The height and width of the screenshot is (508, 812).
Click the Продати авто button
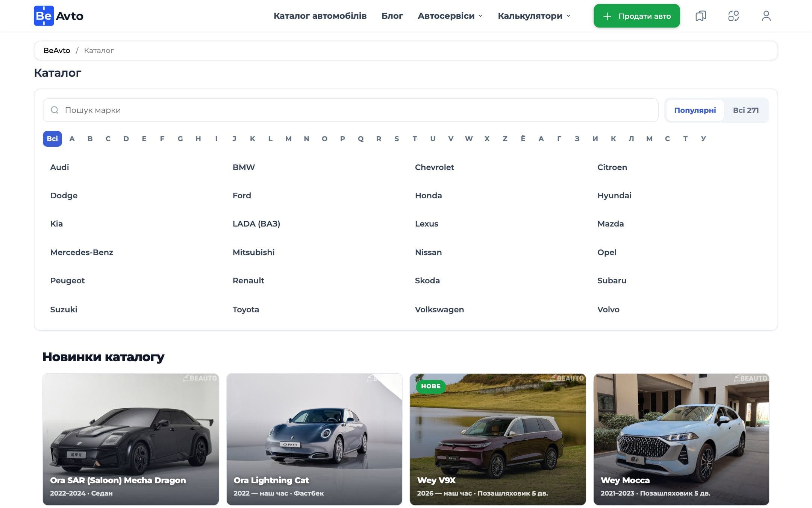[637, 16]
